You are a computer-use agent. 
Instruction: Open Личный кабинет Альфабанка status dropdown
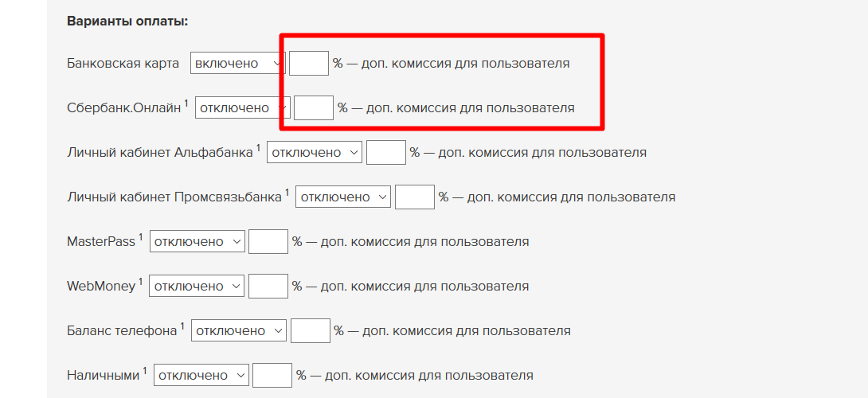(x=315, y=152)
